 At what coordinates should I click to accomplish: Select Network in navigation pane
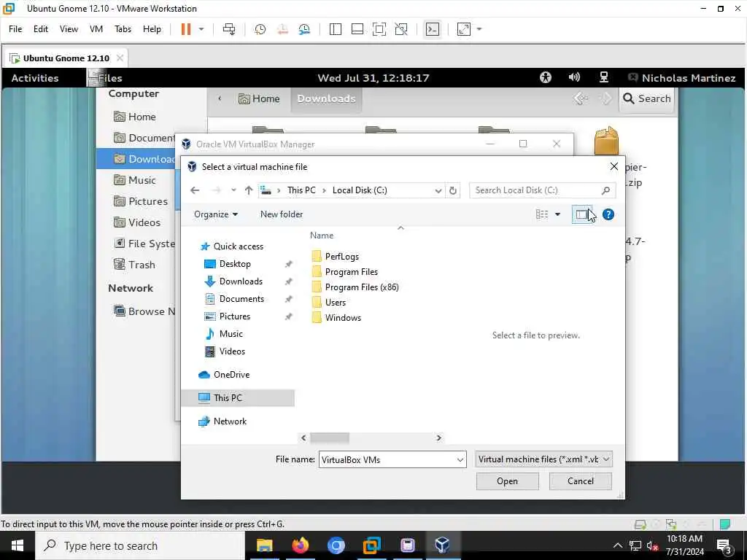(x=230, y=421)
